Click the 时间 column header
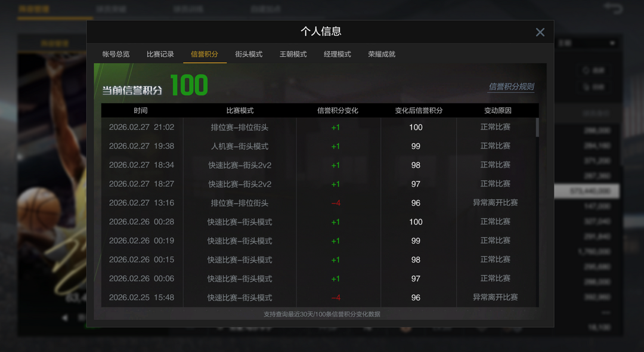The height and width of the screenshot is (352, 644). (141, 110)
